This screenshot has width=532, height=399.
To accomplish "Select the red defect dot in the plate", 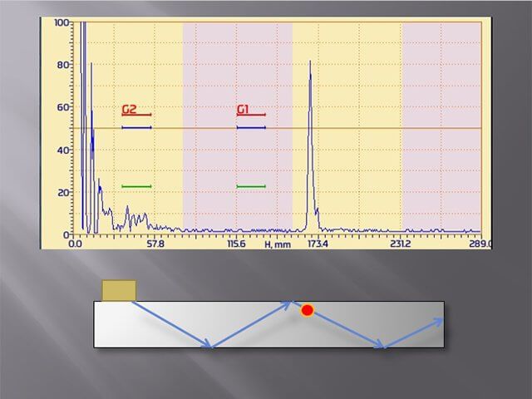I will pyautogui.click(x=307, y=310).
